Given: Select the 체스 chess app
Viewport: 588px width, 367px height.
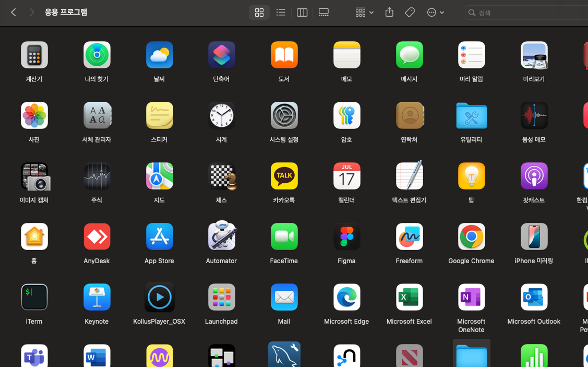Looking at the screenshot, I should pyautogui.click(x=222, y=176).
